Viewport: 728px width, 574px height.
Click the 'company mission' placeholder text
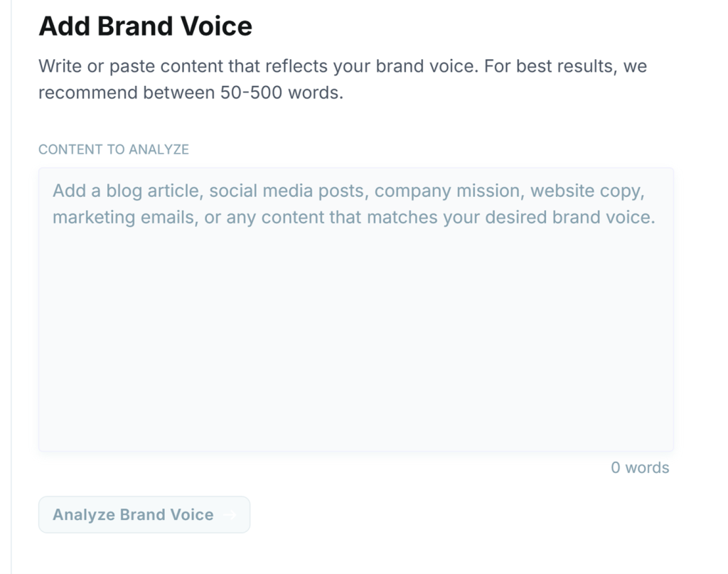[x=448, y=191]
